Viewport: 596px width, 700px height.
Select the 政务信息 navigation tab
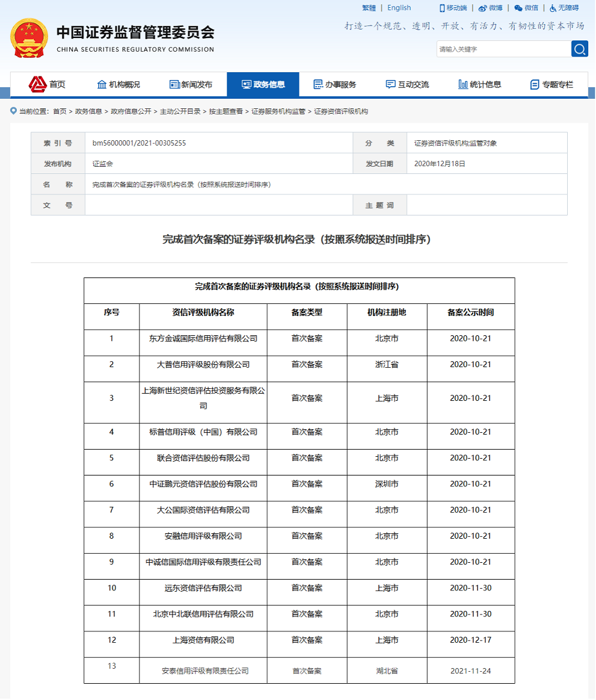(x=263, y=84)
